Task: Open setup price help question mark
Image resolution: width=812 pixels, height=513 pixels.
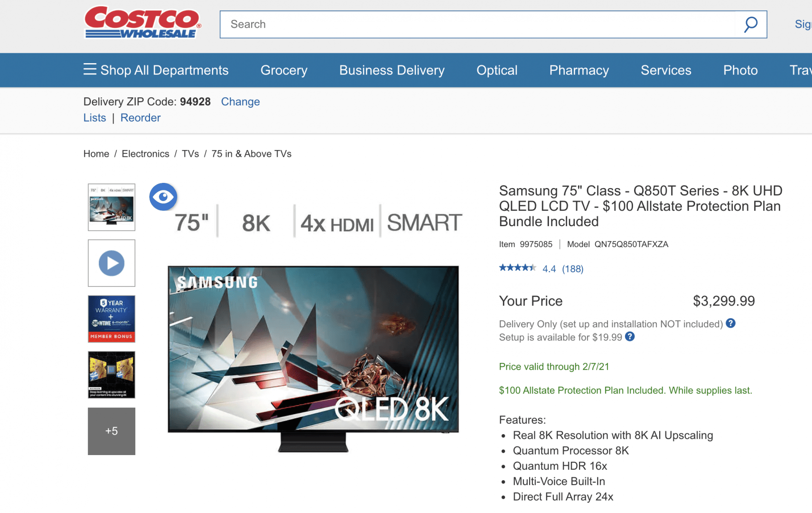Action: tap(630, 337)
